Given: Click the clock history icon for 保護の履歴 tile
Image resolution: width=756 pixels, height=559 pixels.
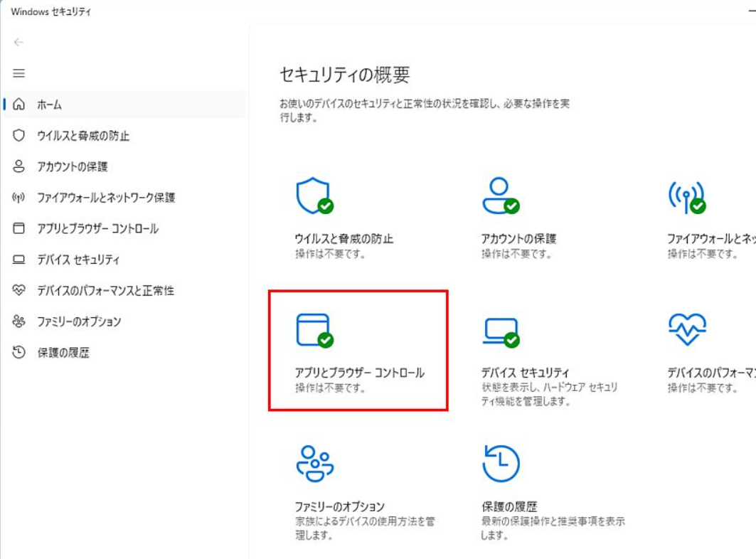Looking at the screenshot, I should (x=500, y=464).
